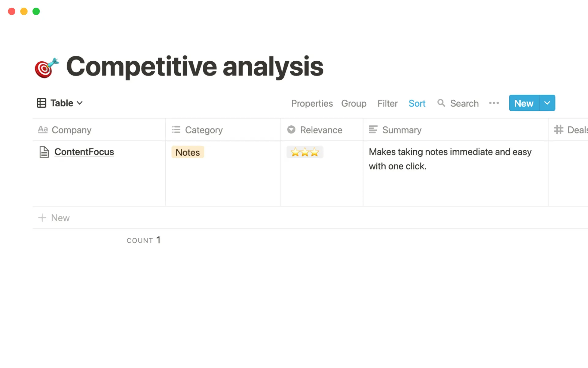Open the more options ellipsis menu
Image resolution: width=588 pixels, height=368 pixels.
(494, 103)
